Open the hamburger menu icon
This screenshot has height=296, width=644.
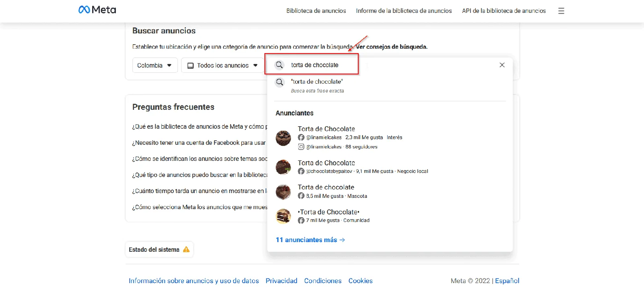click(x=561, y=11)
